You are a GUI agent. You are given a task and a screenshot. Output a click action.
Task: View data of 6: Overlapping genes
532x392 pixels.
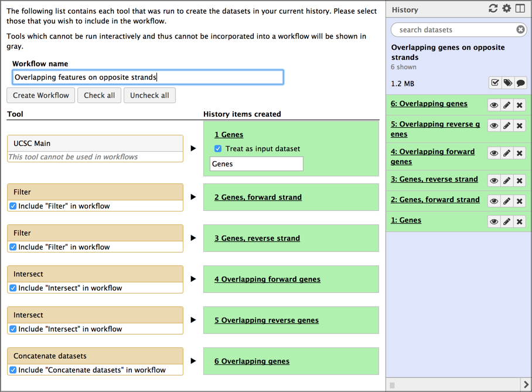pos(494,105)
